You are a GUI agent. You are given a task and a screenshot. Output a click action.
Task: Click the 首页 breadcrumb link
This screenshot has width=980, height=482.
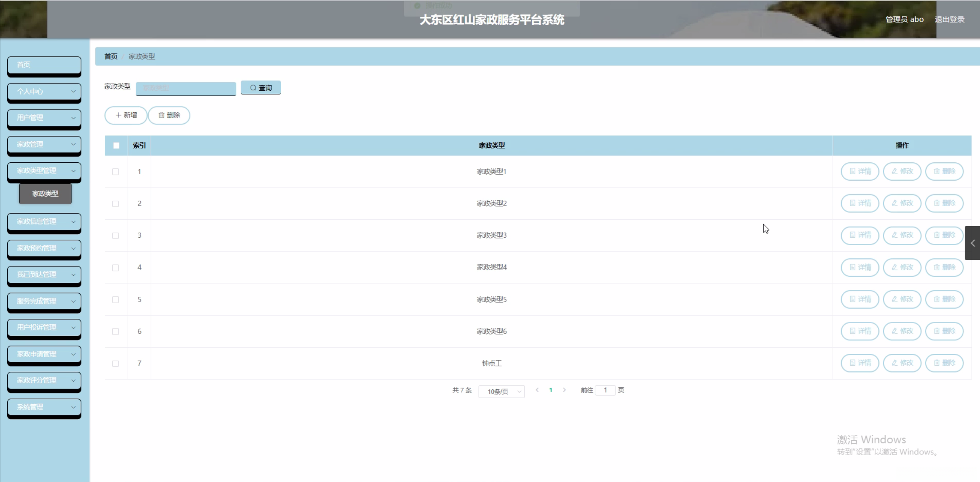(x=111, y=57)
